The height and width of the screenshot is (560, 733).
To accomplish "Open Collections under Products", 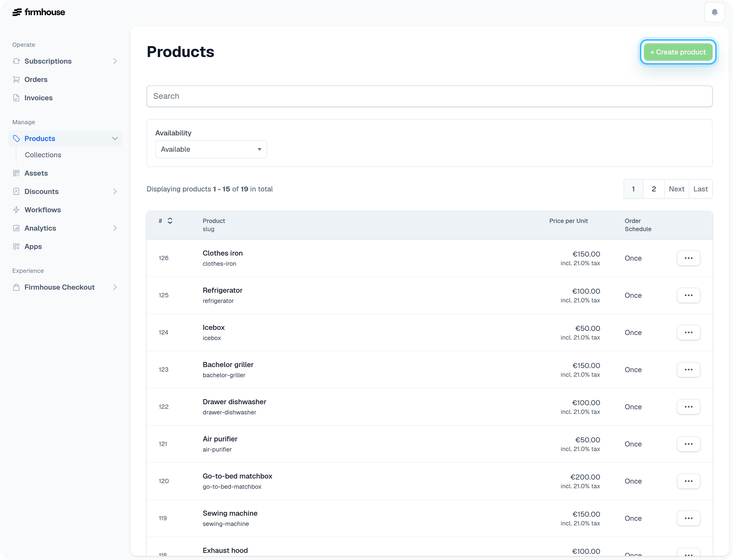I will [x=43, y=155].
